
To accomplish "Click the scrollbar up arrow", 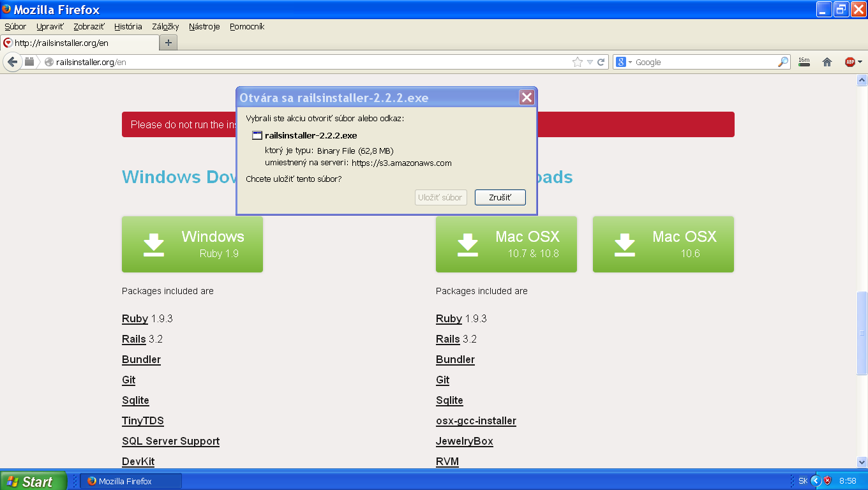I will click(862, 80).
